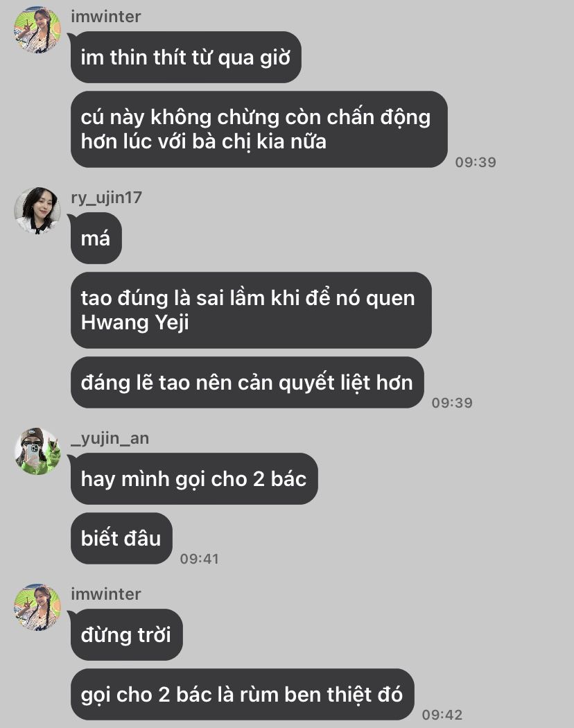The height and width of the screenshot is (728, 574).
Task: Tap the 'đừng trời' message bubble
Action: point(127,634)
